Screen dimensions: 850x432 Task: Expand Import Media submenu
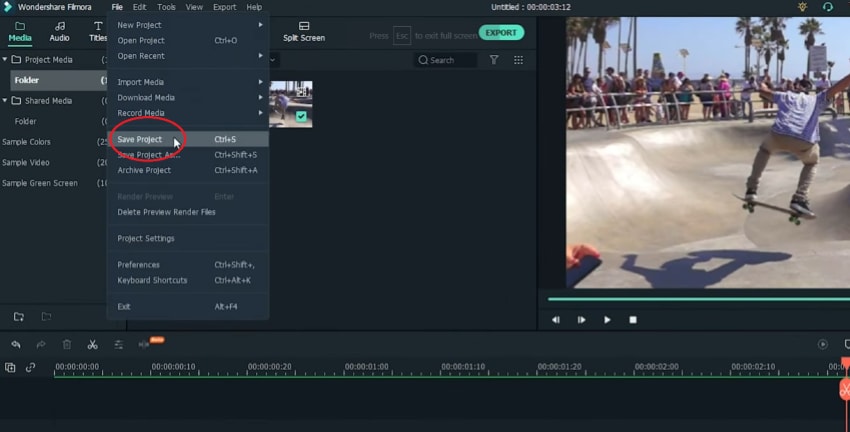click(x=188, y=82)
